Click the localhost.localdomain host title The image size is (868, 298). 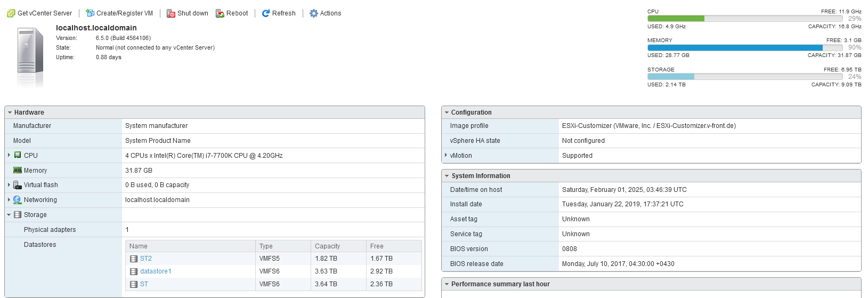coord(96,28)
